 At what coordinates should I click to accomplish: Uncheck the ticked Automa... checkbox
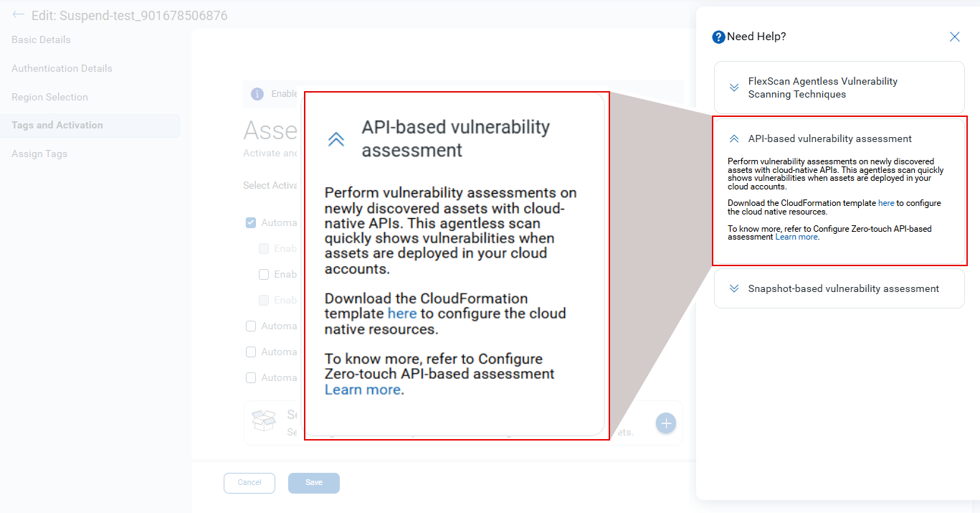coord(251,222)
